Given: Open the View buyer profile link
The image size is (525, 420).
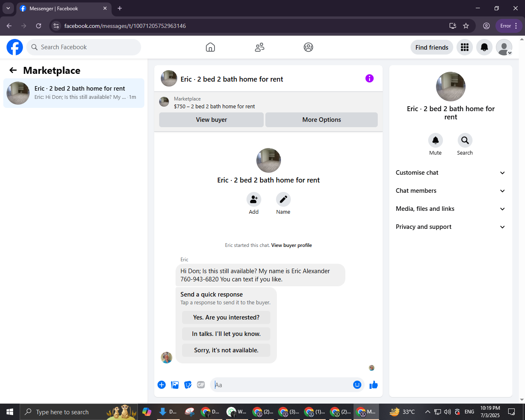Looking at the screenshot, I should [292, 245].
